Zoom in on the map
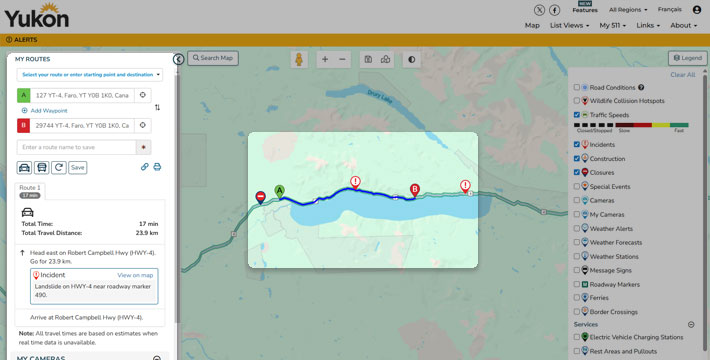This screenshot has width=710, height=360. click(325, 59)
